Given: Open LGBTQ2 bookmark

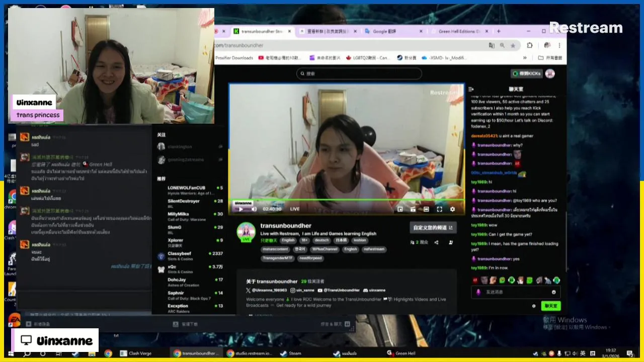Looking at the screenshot, I should coord(367,58).
